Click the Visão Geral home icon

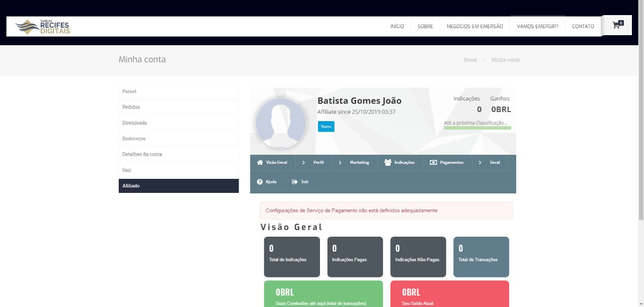(x=260, y=163)
